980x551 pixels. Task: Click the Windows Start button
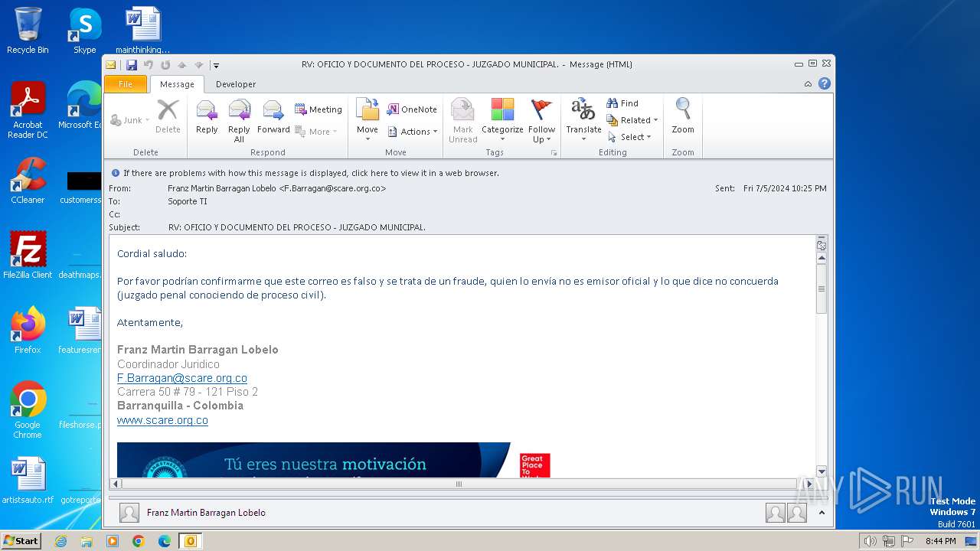pos(21,540)
